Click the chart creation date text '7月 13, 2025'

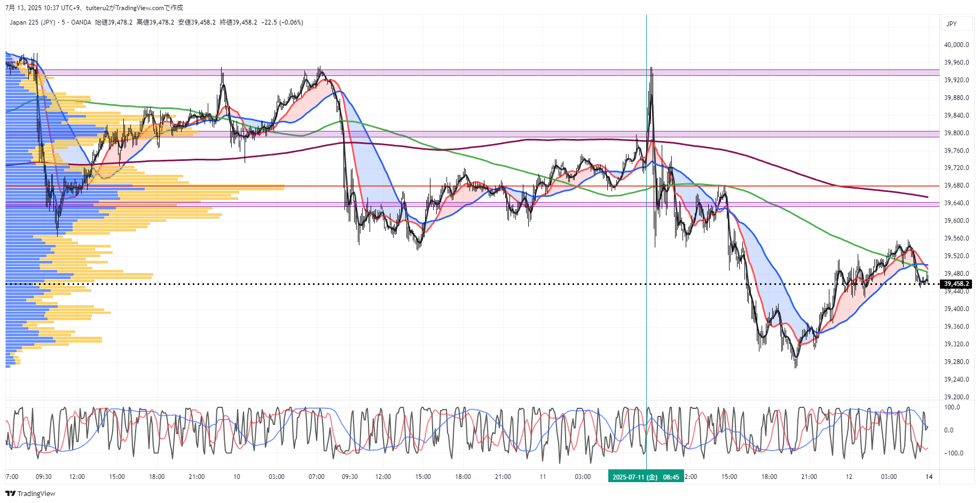click(x=23, y=7)
